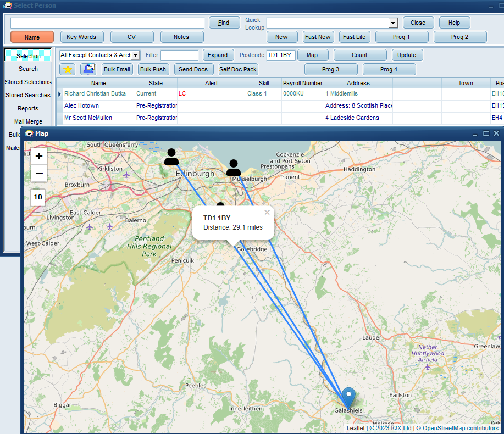This screenshot has width=504, height=434.
Task: Click the map radius box showing 10
Action: click(x=38, y=197)
